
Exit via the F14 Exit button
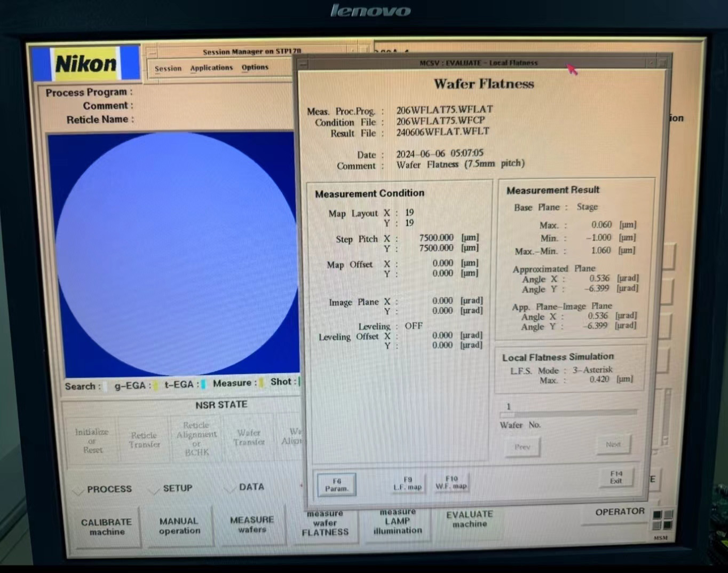(x=616, y=477)
